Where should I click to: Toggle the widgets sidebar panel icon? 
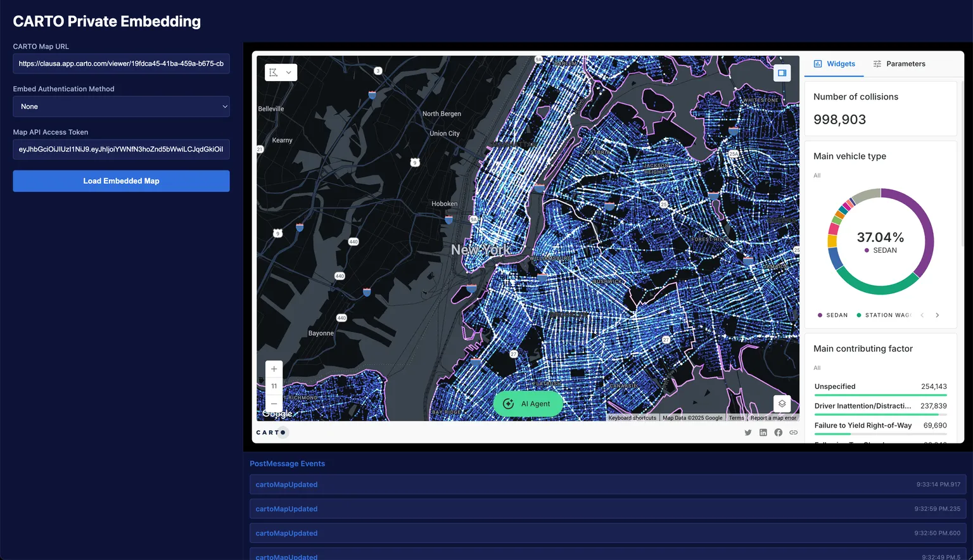click(x=782, y=73)
